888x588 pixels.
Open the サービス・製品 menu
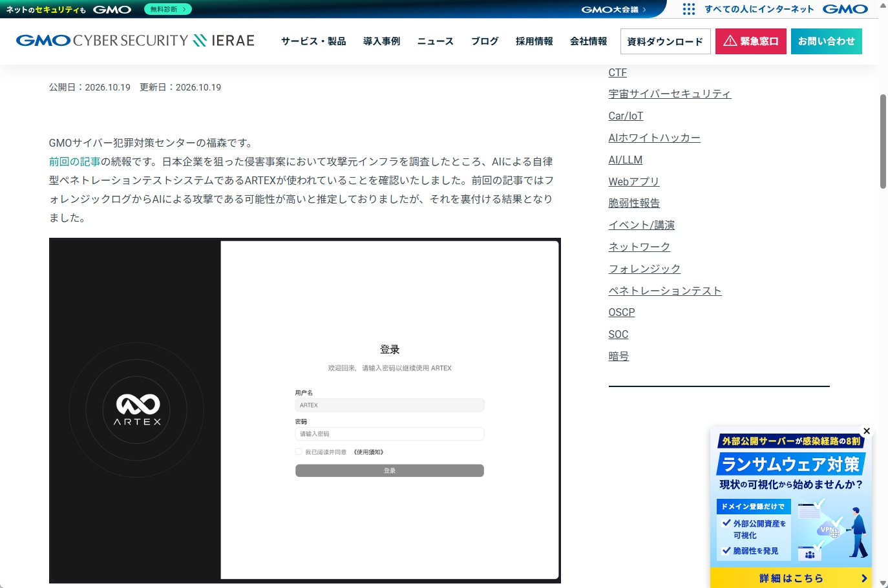tap(313, 41)
